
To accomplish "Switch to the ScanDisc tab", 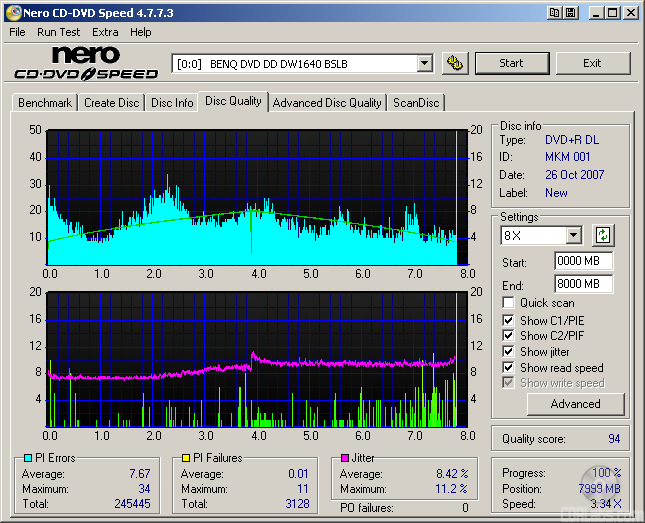I will 416,102.
